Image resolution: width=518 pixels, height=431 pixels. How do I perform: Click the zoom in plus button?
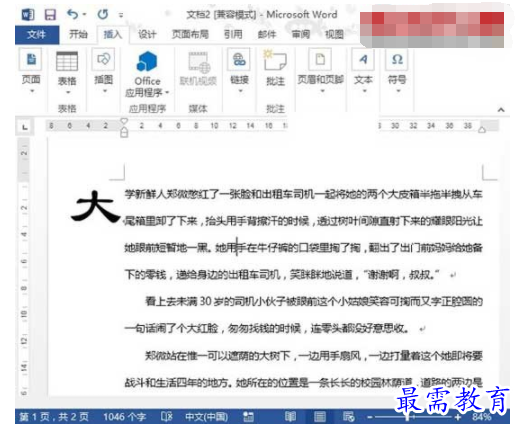click(x=458, y=417)
